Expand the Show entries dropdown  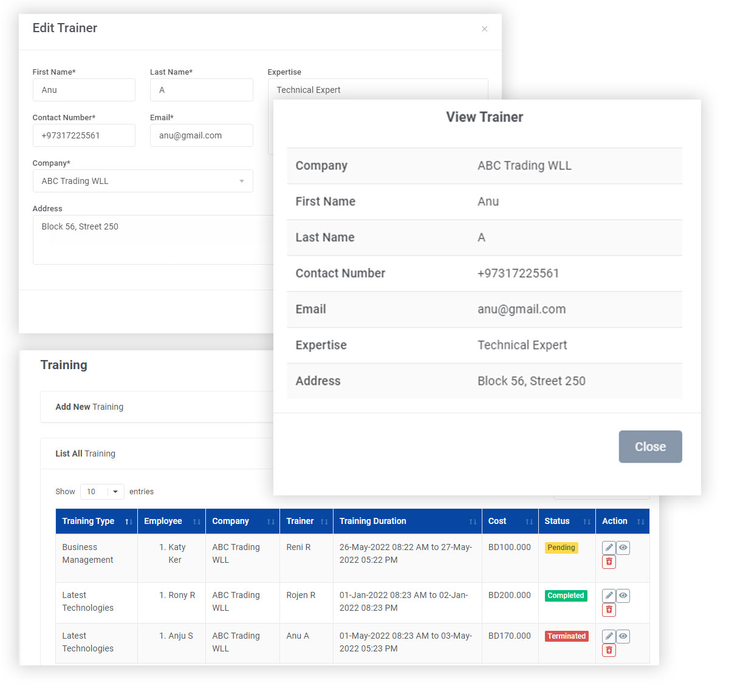pyautogui.click(x=102, y=492)
